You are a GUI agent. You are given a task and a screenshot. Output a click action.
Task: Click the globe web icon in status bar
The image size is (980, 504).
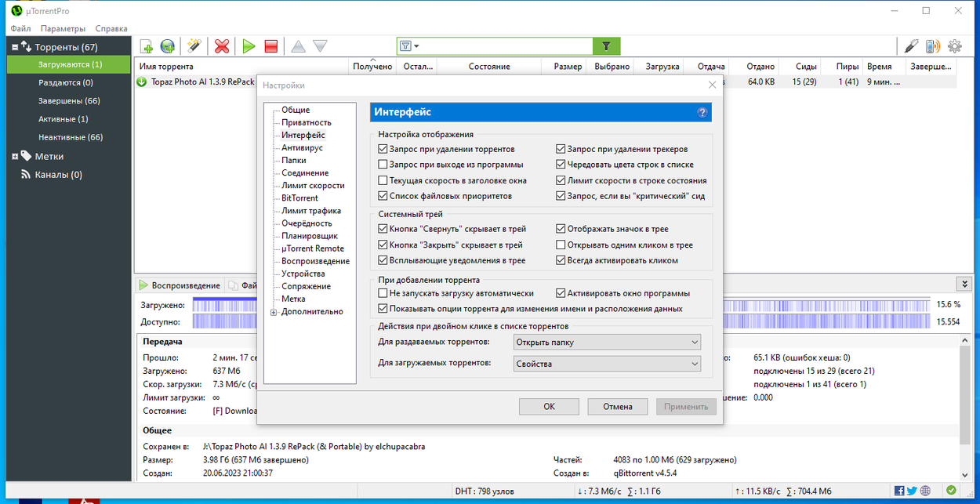point(925,491)
